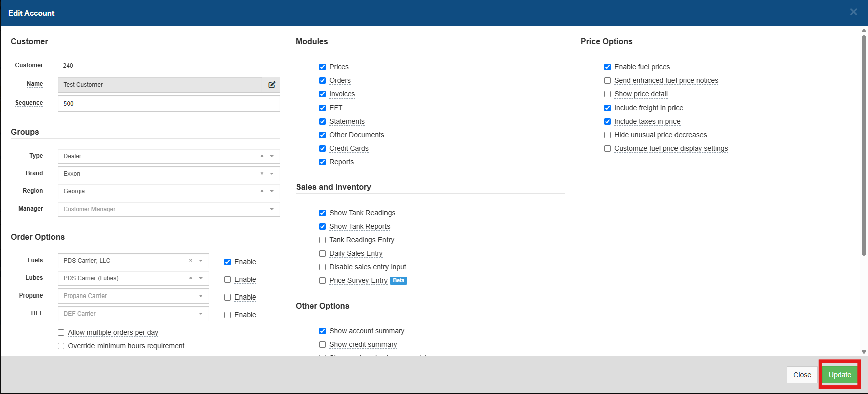The height and width of the screenshot is (394, 868).
Task: Uncheck the Prices module
Action: click(322, 67)
